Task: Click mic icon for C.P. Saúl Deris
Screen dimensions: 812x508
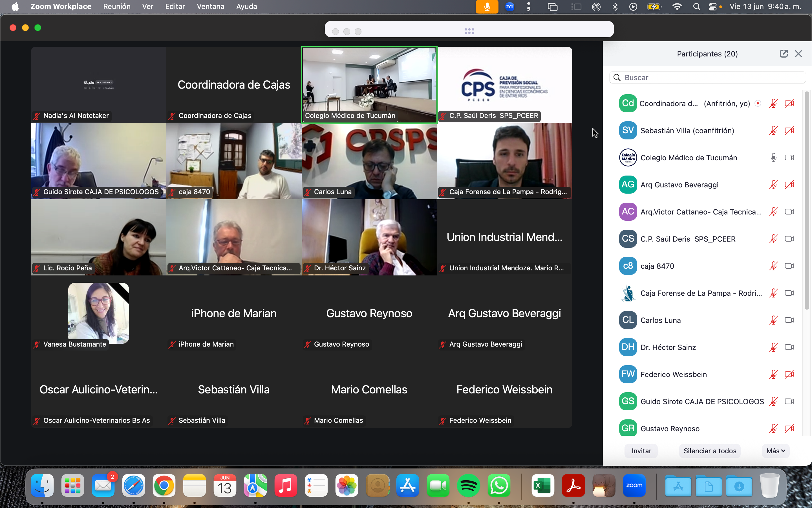Action: coord(773,239)
